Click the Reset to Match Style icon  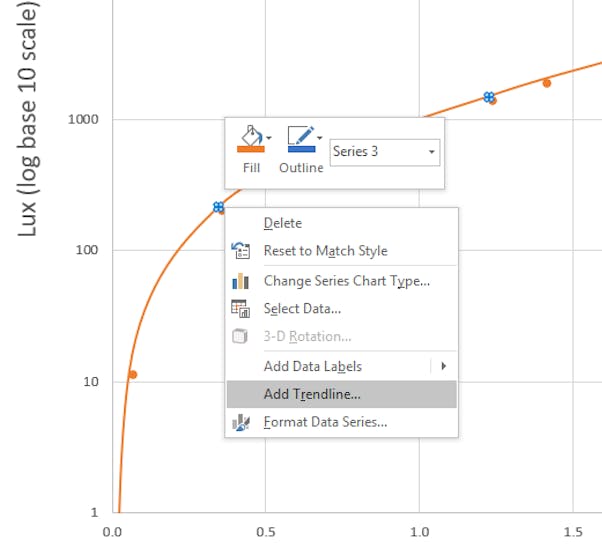(240, 251)
